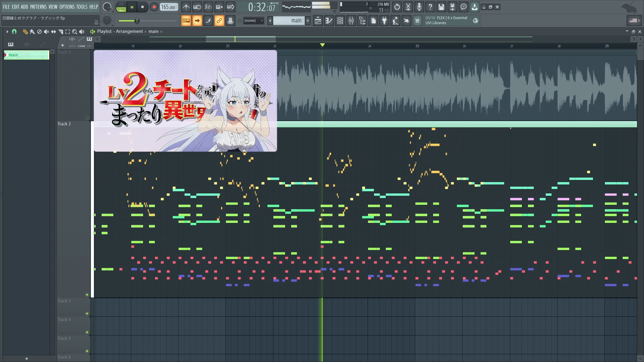Open the tempo tapper icon
The image size is (644, 362).
[x=395, y=21]
